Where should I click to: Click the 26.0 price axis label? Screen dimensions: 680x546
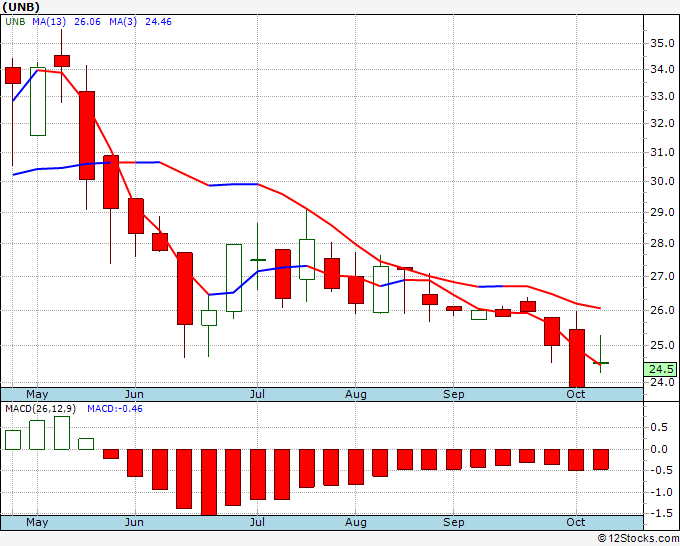click(662, 310)
